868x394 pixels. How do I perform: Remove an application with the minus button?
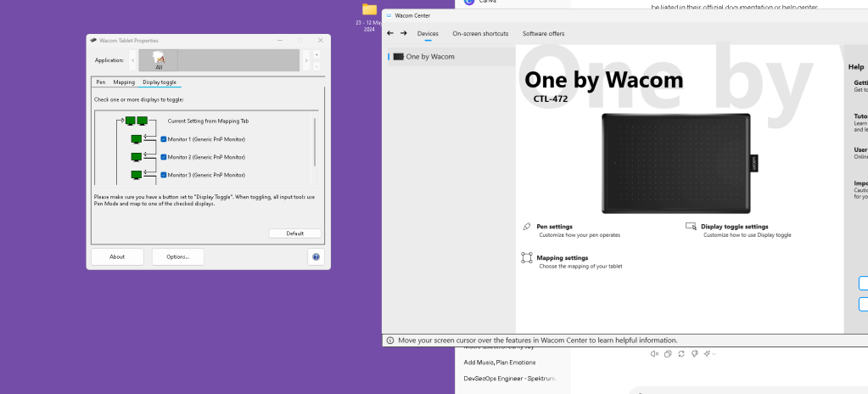[316, 66]
